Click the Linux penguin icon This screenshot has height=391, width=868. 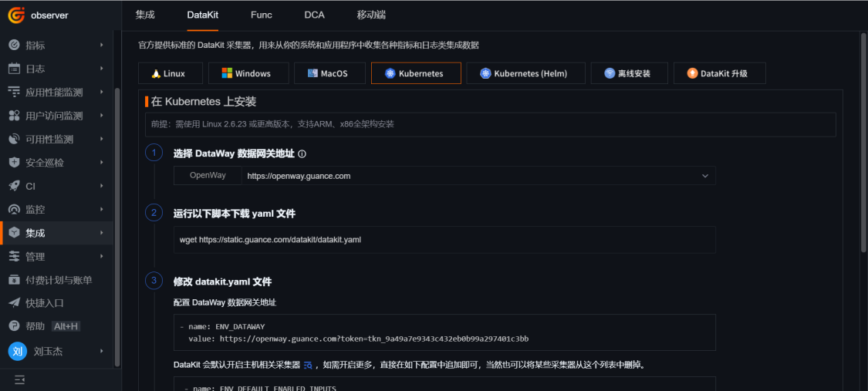156,73
